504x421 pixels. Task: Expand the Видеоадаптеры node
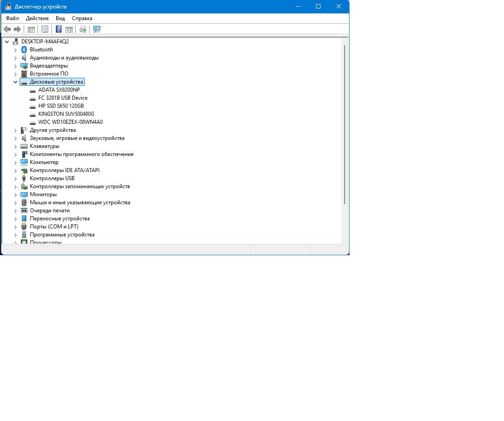(16, 66)
